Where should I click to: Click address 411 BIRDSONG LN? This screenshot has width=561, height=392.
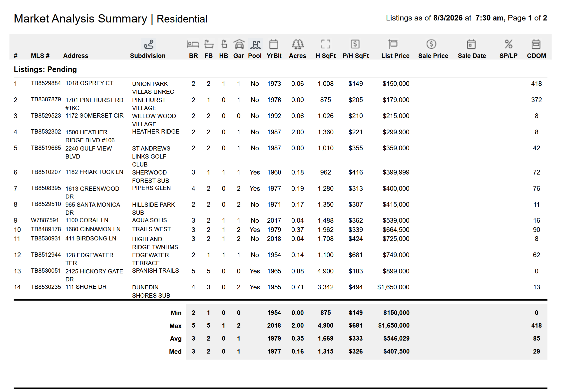coord(91,238)
